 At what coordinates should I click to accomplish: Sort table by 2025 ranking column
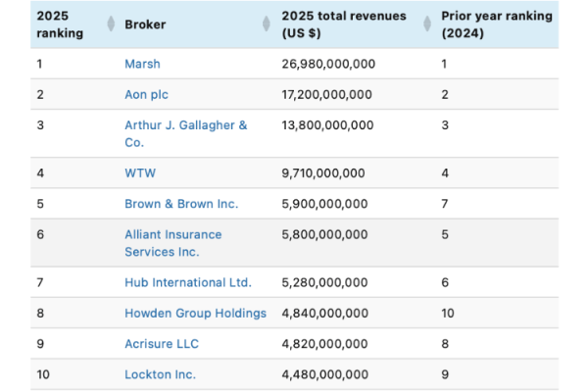pos(111,24)
